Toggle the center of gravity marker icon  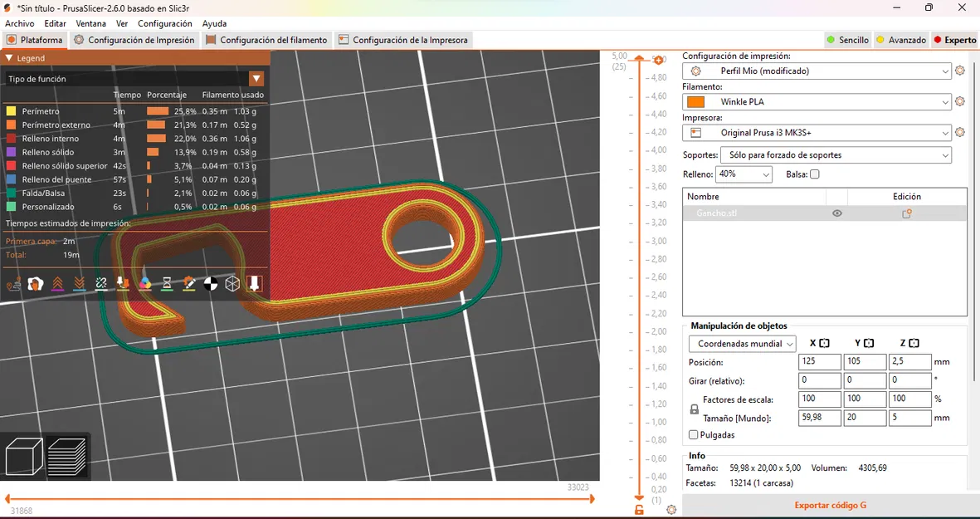tap(211, 284)
